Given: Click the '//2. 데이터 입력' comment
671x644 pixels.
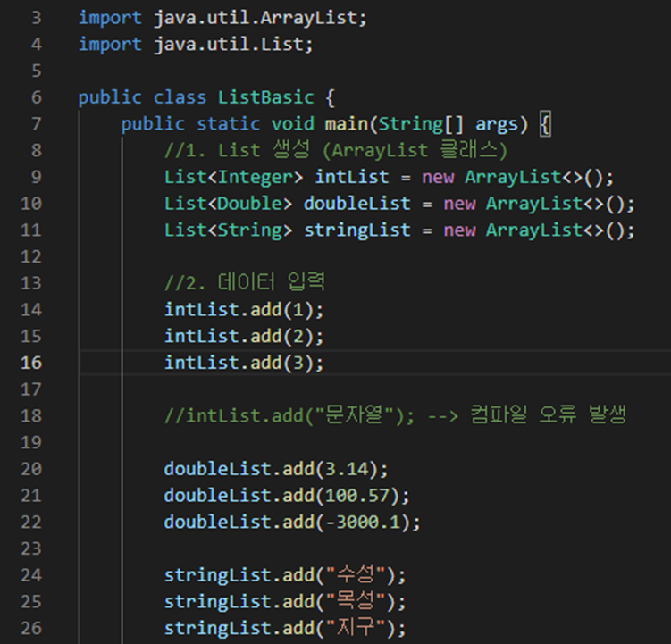Looking at the screenshot, I should tap(245, 282).
